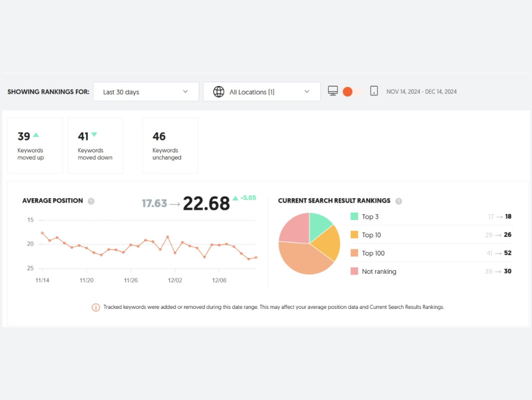Select the Top 100 legend label
Screen dimensions: 532x400
(373, 254)
